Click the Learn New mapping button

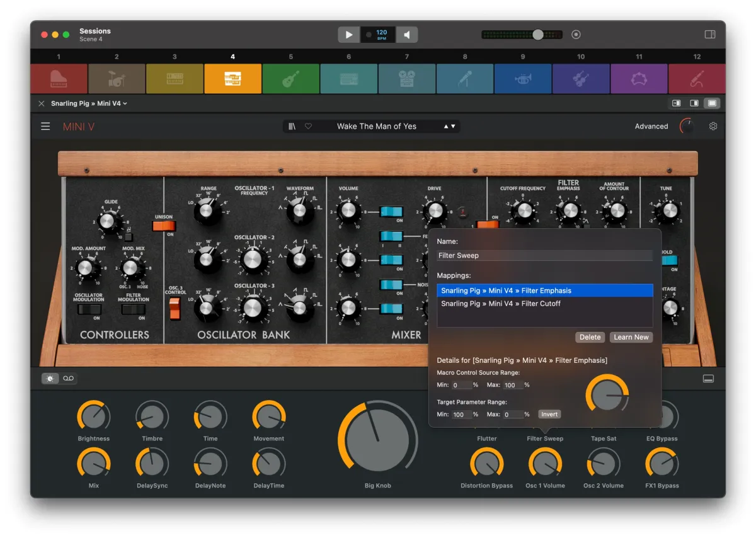(x=631, y=337)
